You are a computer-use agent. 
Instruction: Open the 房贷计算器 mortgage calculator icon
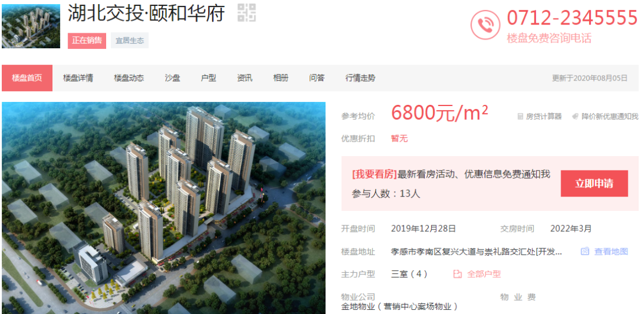tap(521, 117)
